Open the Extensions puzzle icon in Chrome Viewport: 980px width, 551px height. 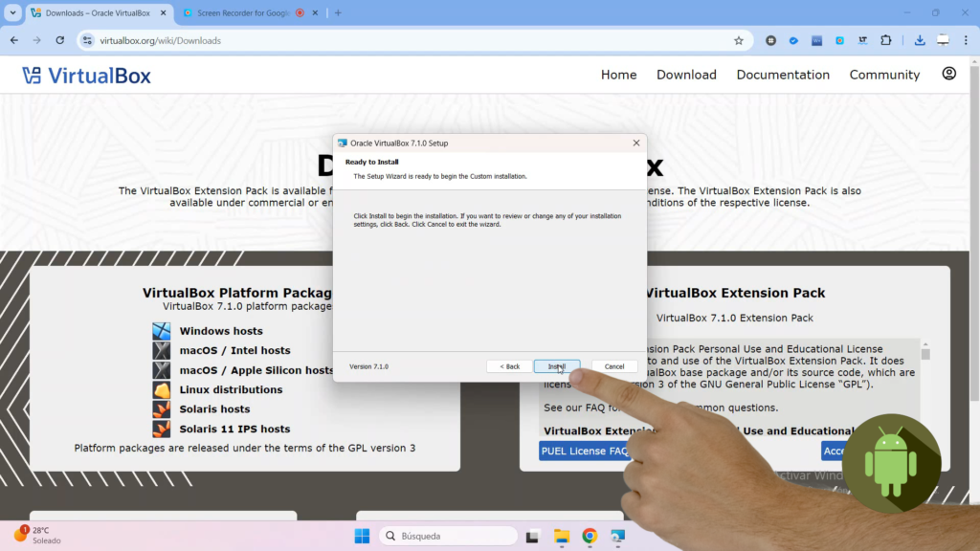885,40
